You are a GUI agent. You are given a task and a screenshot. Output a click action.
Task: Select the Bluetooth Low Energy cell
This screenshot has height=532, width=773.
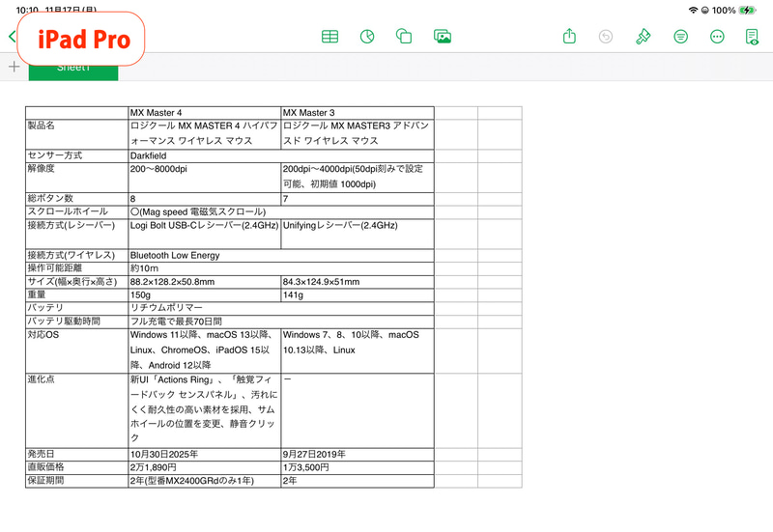coord(281,255)
